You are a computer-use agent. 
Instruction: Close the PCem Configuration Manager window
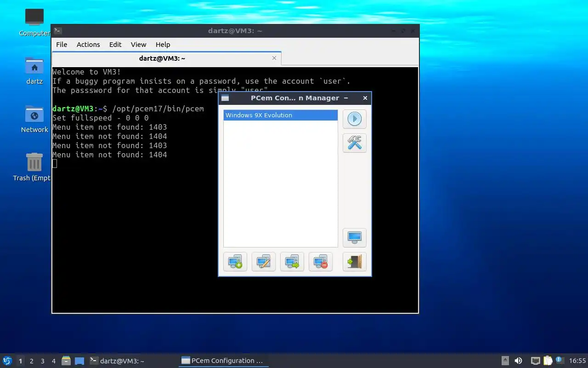point(365,98)
